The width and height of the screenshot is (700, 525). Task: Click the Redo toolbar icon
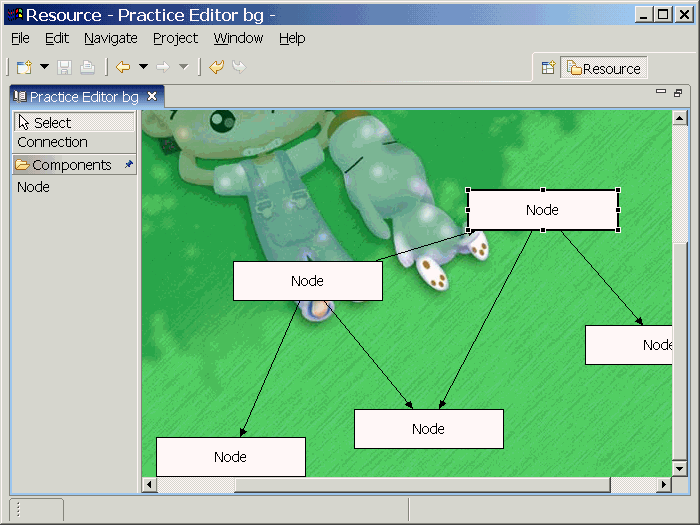[239, 68]
